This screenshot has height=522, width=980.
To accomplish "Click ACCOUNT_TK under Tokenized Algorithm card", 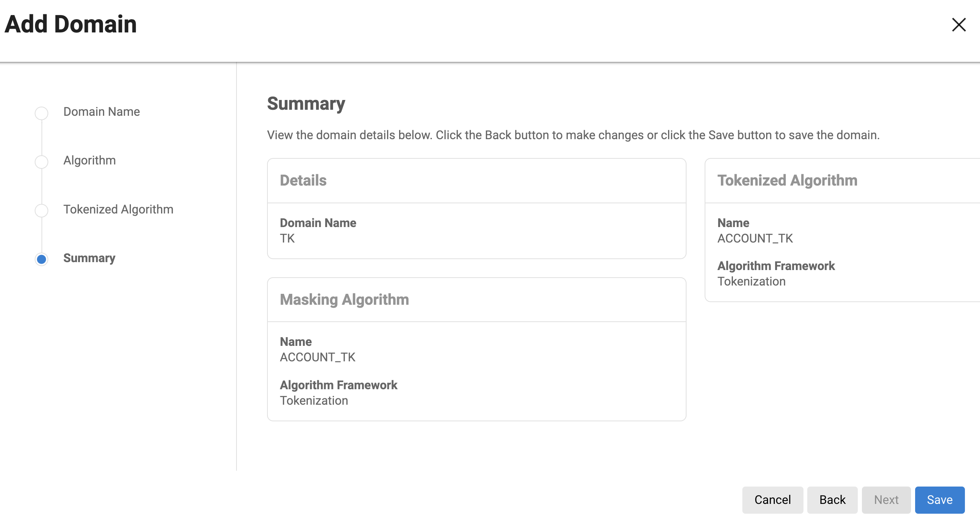I will (x=755, y=238).
